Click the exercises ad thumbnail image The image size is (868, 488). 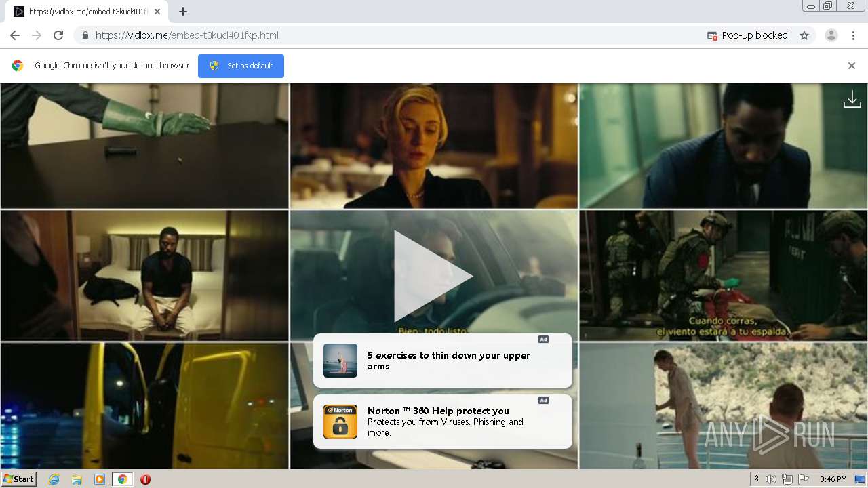pos(340,361)
